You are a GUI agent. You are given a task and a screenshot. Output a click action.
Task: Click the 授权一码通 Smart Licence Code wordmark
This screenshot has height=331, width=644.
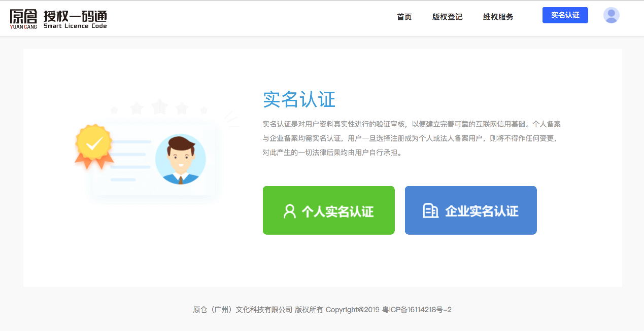pyautogui.click(x=76, y=19)
